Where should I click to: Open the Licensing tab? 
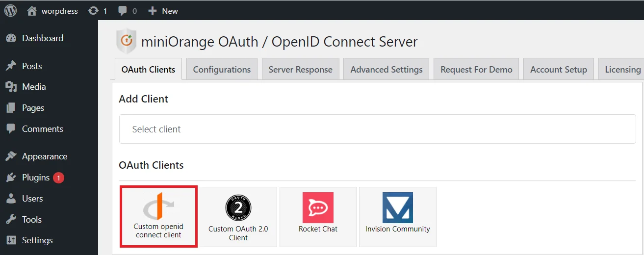(x=621, y=69)
